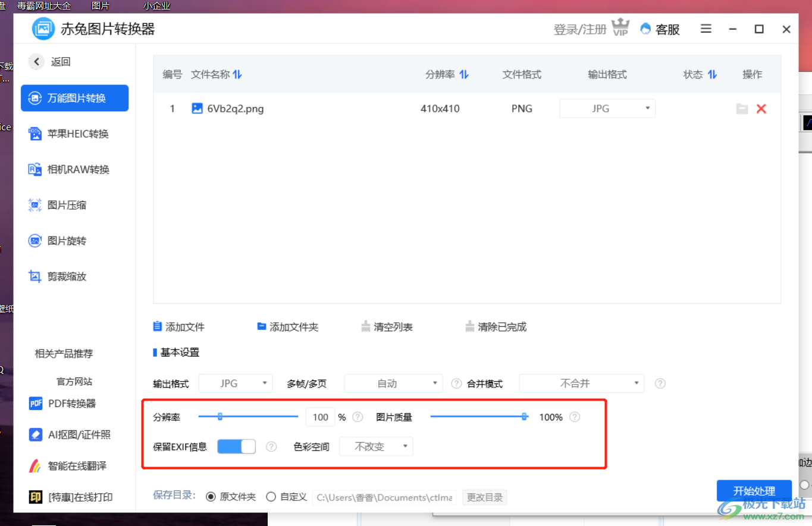This screenshot has height=526, width=812.
Task: Click the 返回 back arrow icon
Action: [x=36, y=61]
